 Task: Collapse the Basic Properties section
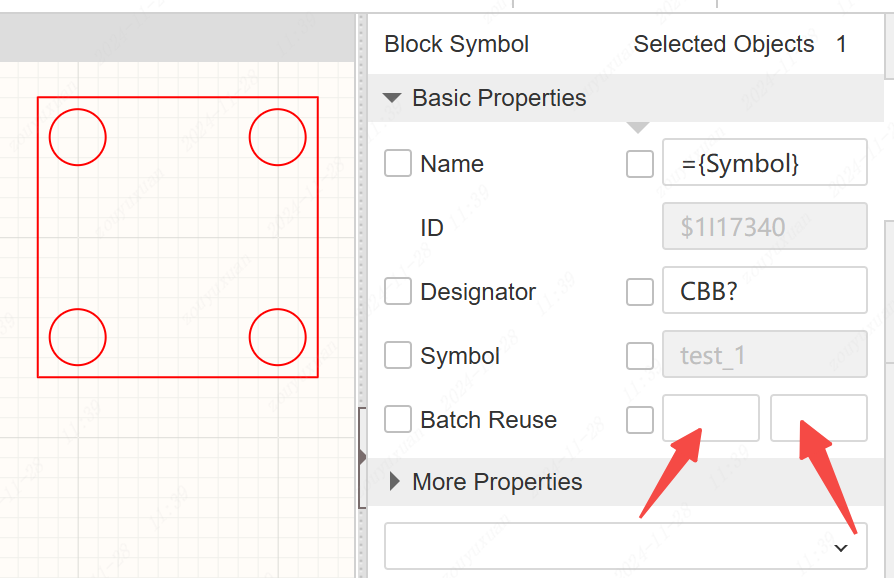[393, 98]
